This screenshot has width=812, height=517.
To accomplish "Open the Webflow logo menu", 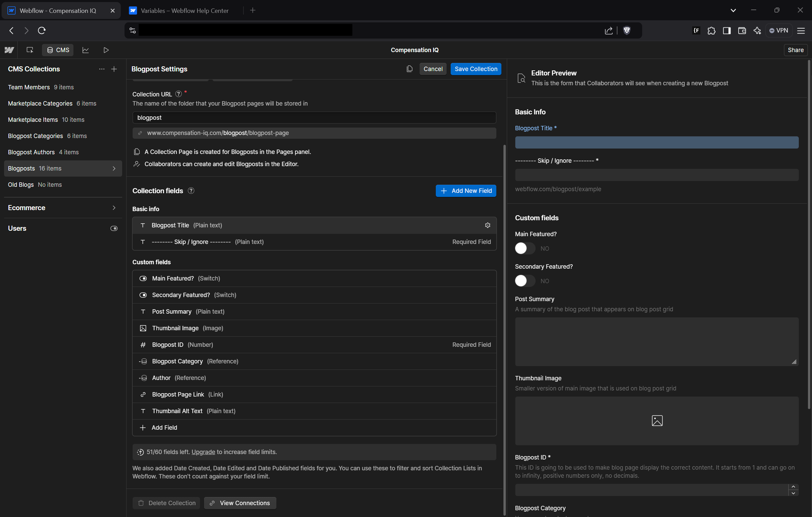I will pyautogui.click(x=9, y=50).
